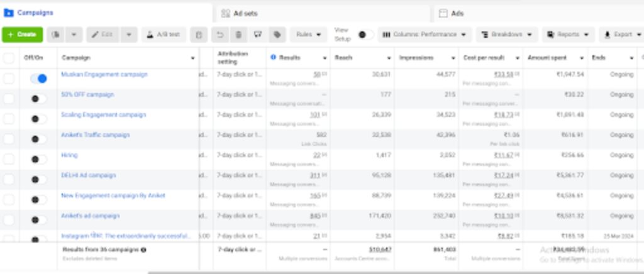
Task: Open Aniket's ad campaign link
Action: (91, 216)
